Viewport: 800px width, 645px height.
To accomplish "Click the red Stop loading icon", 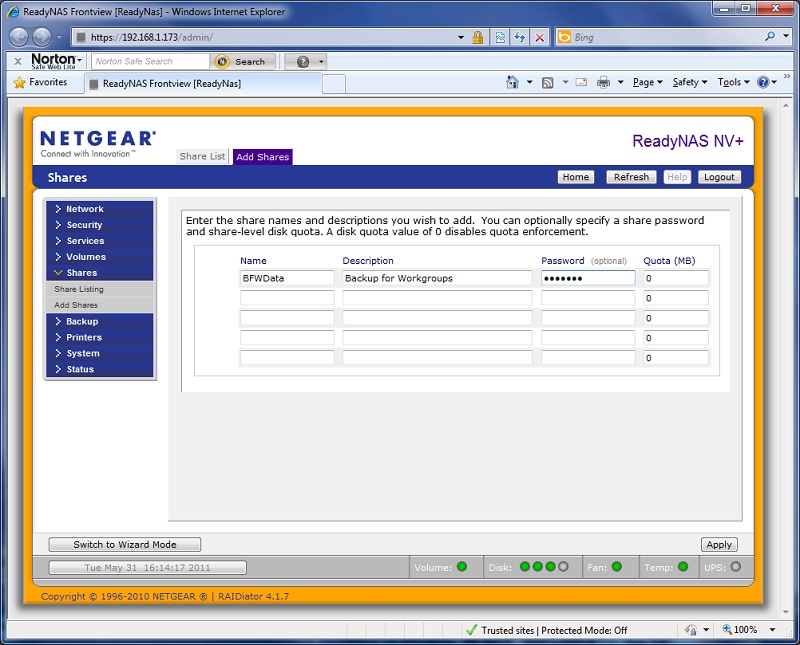I will (x=539, y=37).
